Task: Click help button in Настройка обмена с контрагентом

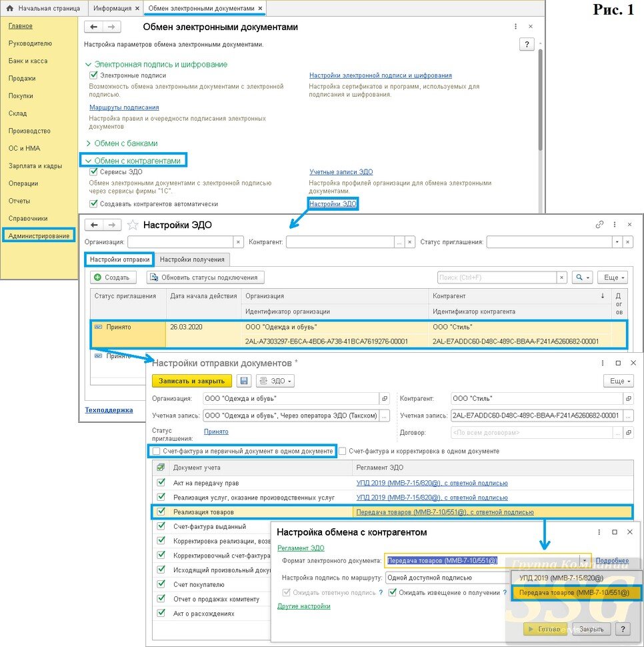Action: 623,629
